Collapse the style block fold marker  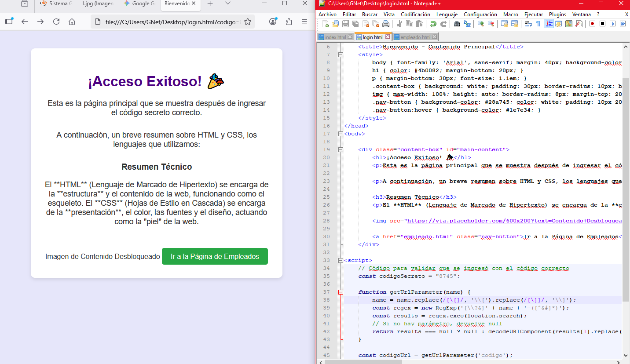pyautogui.click(x=340, y=55)
